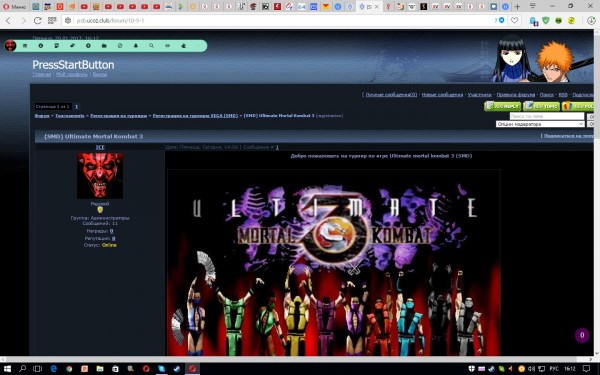Viewport: 600px width, 375px height.
Task: Click the search magnifier in green toolbar
Action: (x=152, y=46)
